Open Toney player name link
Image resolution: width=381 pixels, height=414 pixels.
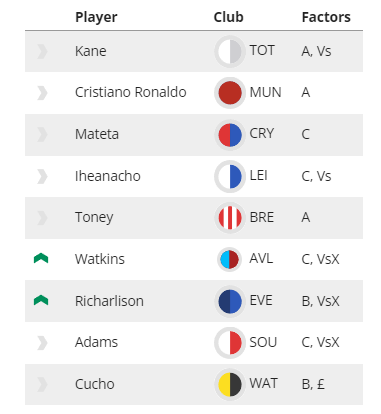pos(94,218)
